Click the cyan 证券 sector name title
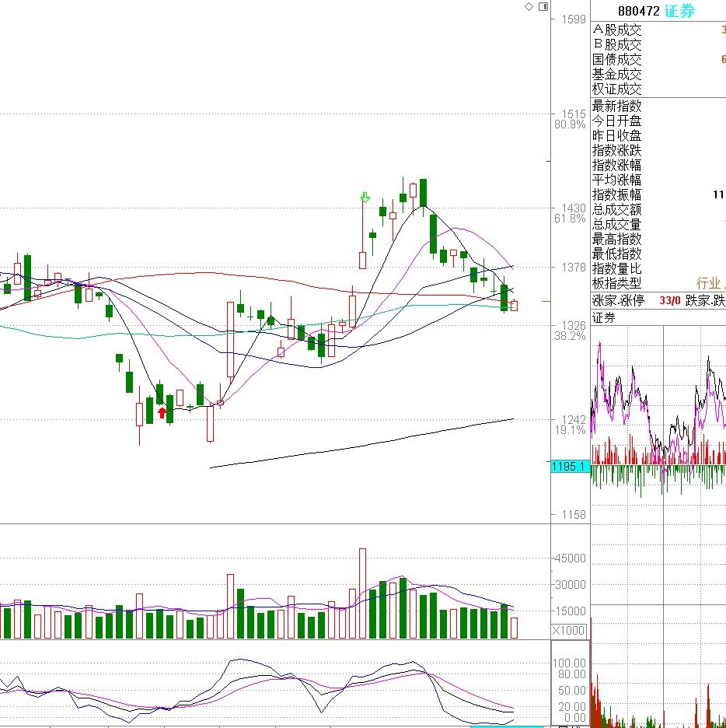The image size is (726, 728). click(x=679, y=11)
